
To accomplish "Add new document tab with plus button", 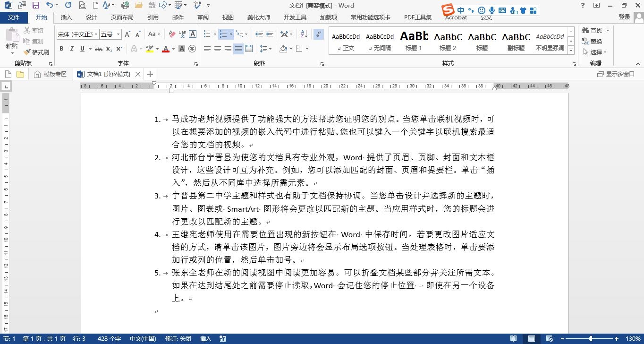I will point(150,74).
